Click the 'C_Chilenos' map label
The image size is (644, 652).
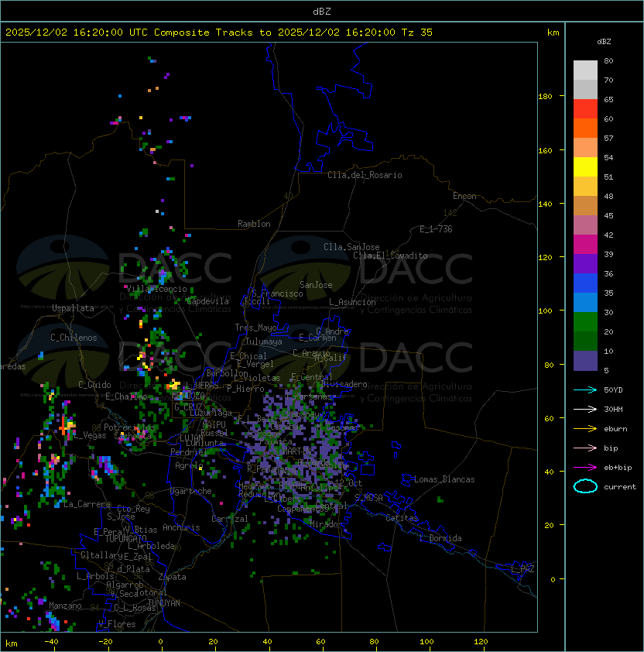point(74,338)
